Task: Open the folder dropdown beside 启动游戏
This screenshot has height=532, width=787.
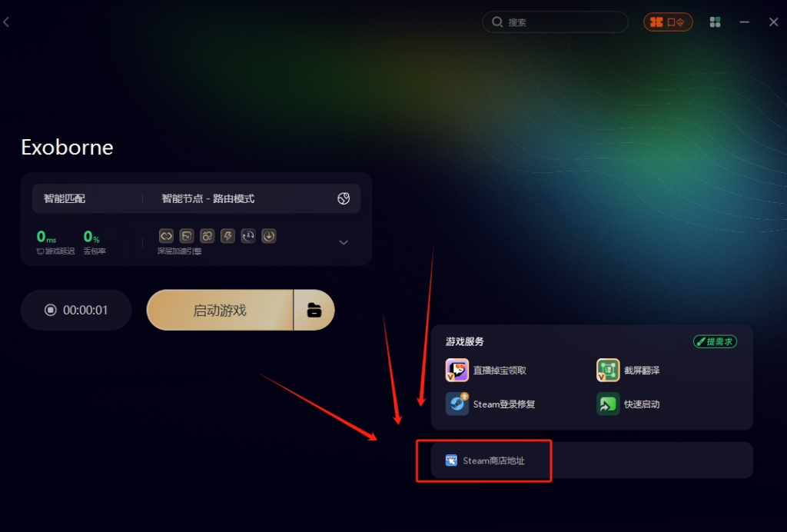Action: click(314, 310)
